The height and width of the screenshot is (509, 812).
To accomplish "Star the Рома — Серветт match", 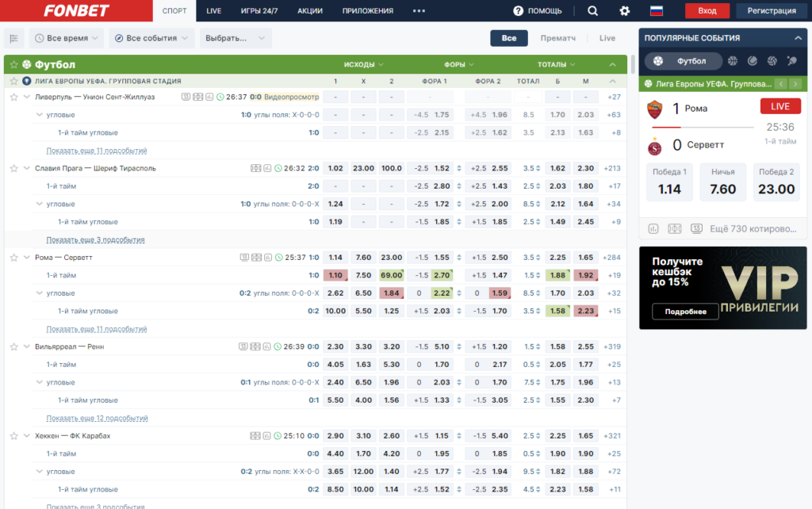I will pyautogui.click(x=14, y=258).
